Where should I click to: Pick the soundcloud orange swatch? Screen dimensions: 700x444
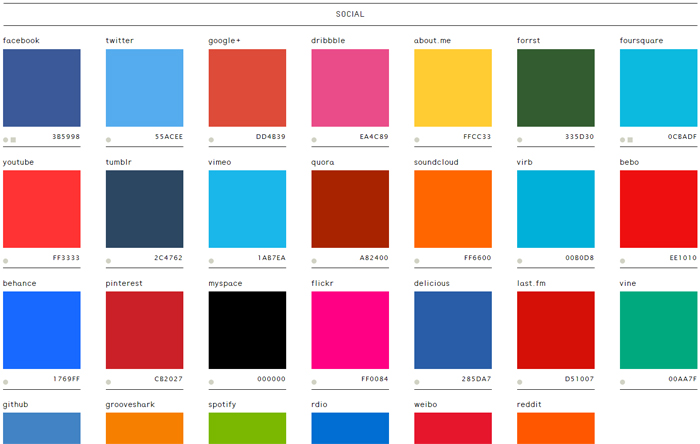click(453, 209)
